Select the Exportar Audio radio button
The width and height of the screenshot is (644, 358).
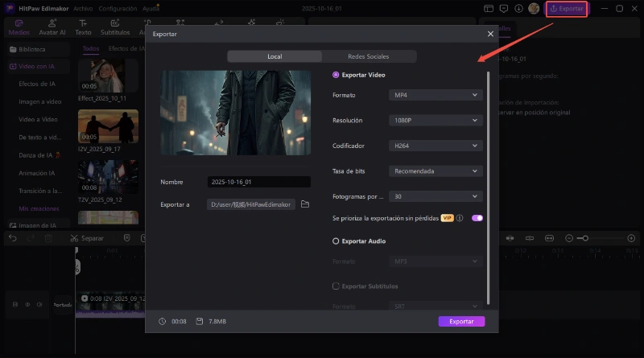(x=336, y=241)
